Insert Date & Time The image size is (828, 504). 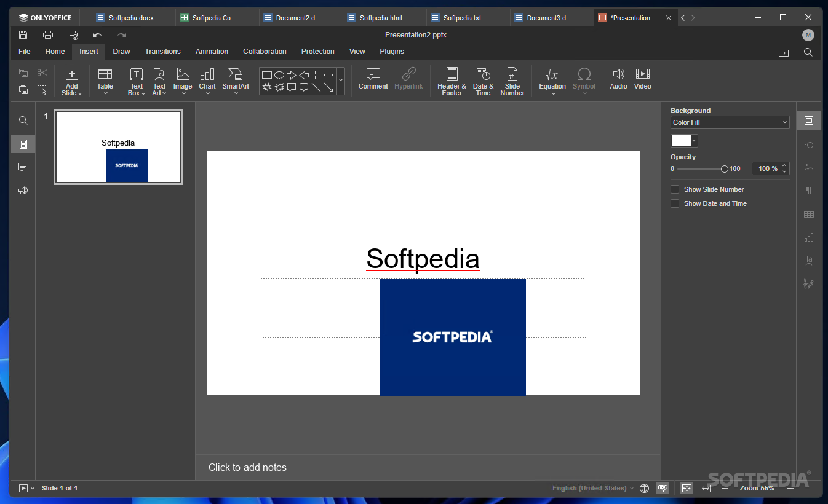483,82
